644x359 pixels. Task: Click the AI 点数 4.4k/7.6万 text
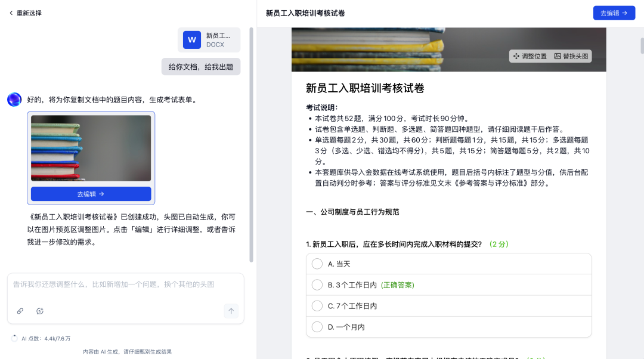(46, 339)
